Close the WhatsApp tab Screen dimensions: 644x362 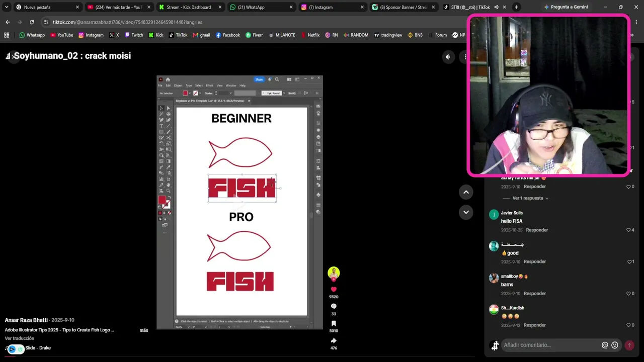[291, 7]
